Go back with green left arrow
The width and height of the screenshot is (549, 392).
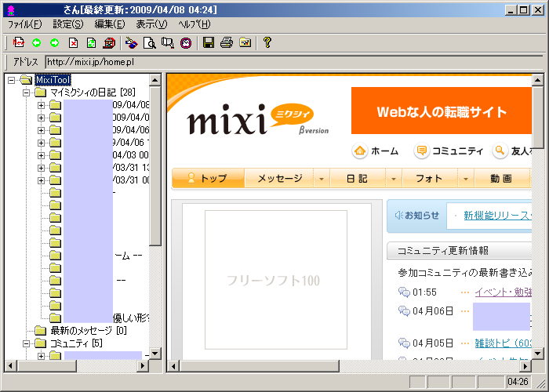(36, 42)
